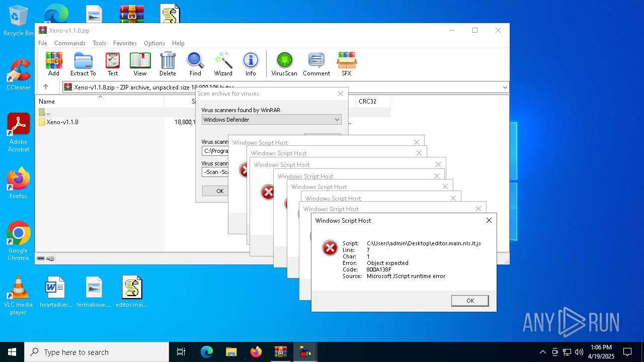The width and height of the screenshot is (644, 362).
Task: Click OK in the front Windows Script Host error
Action: (x=470, y=301)
